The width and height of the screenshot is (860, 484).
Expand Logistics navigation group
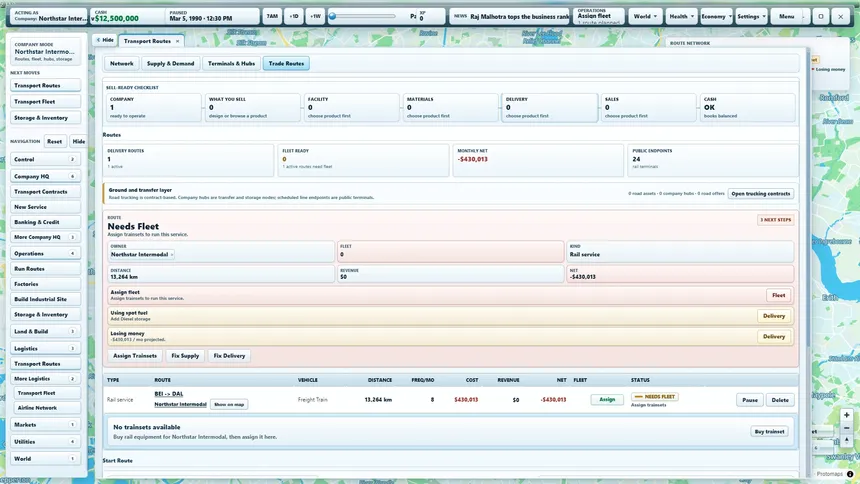click(x=45, y=348)
